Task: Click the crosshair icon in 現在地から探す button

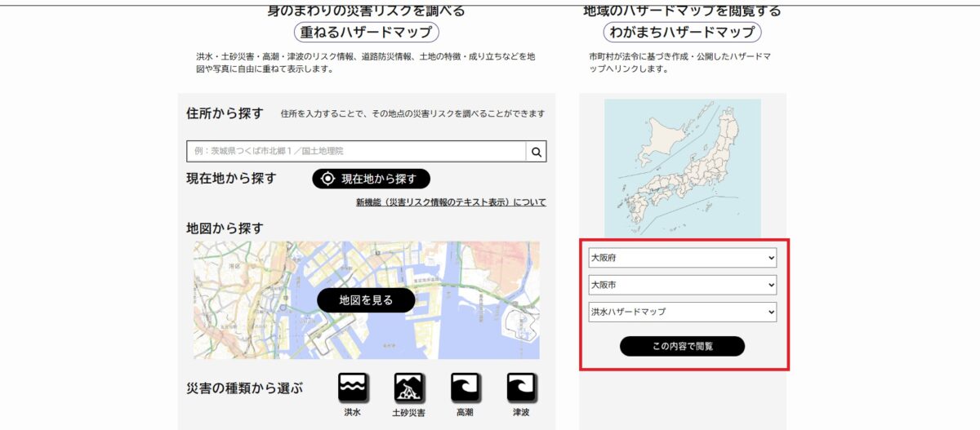Action: 327,179
